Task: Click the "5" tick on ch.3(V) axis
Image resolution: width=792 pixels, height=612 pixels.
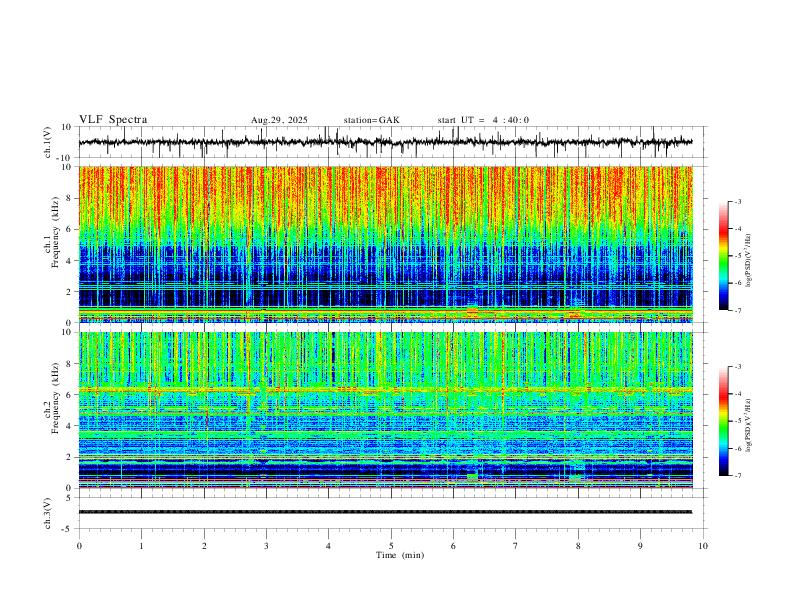Action: [69, 498]
